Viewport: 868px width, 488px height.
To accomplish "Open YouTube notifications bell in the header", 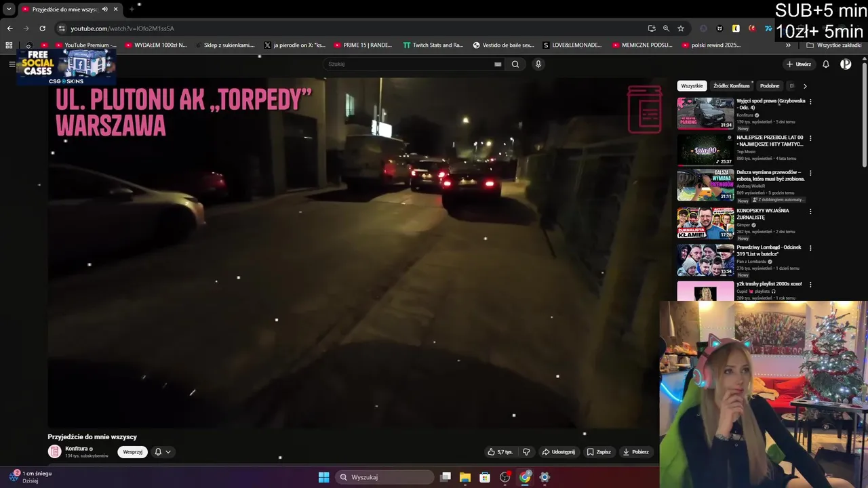I will [826, 64].
